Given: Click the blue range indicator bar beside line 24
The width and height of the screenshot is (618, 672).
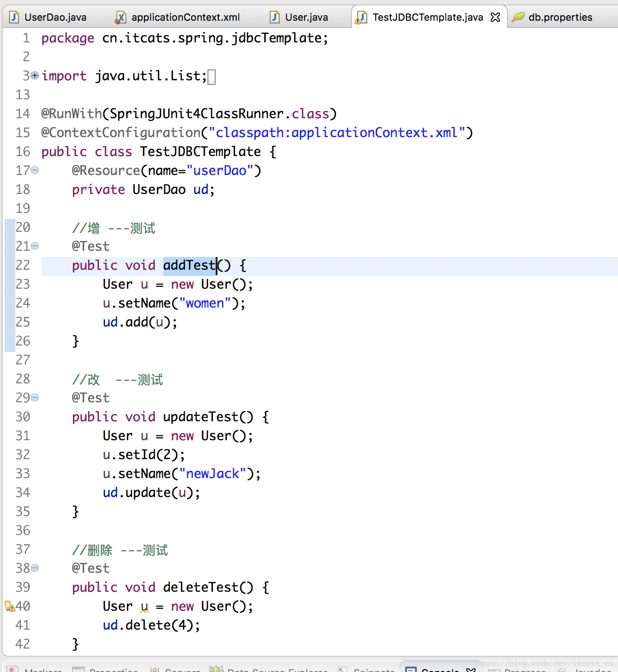Looking at the screenshot, I should pyautogui.click(x=10, y=303).
